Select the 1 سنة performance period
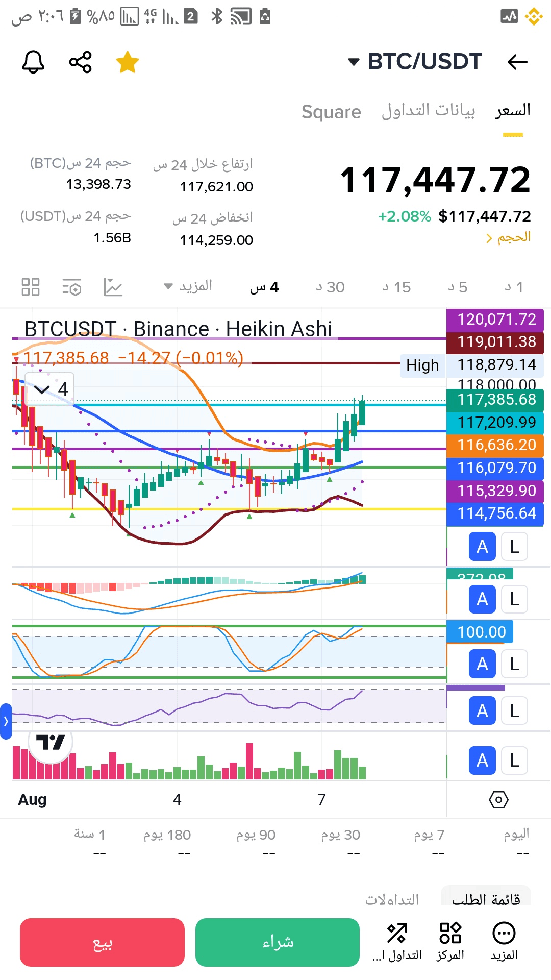551x980 pixels. coord(90,842)
